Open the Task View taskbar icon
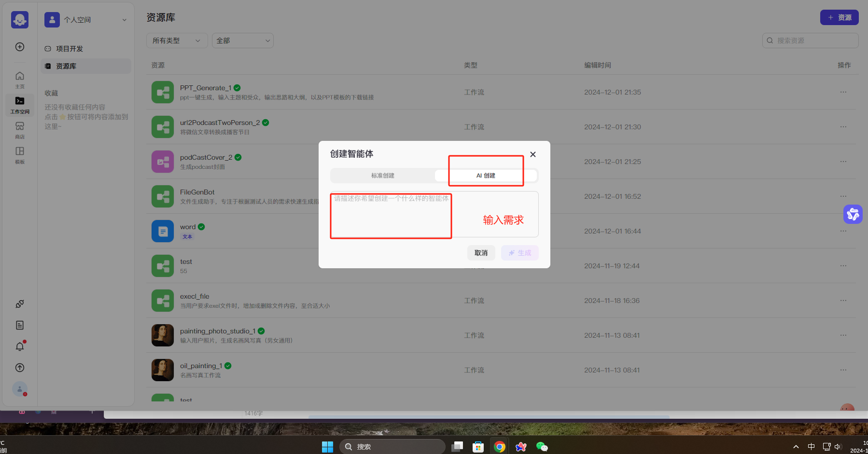Viewport: 868px width, 454px height. point(457,447)
